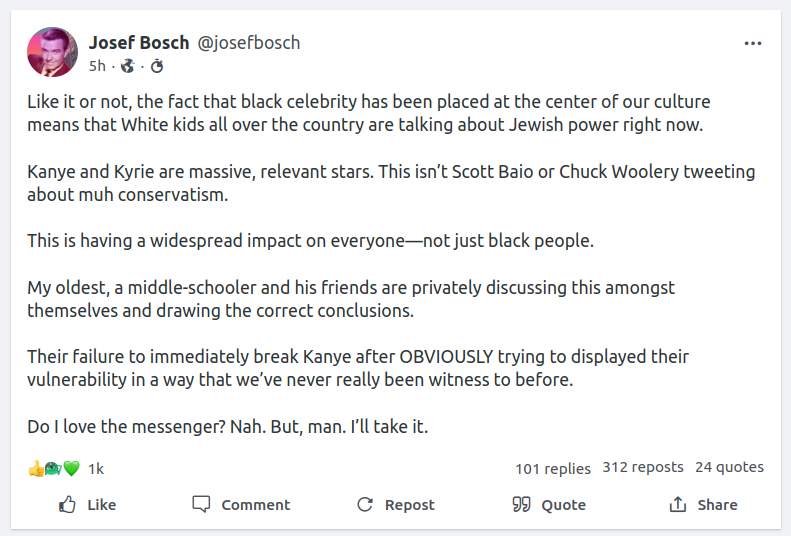The height and width of the screenshot is (536, 791).
Task: Click the thumbs-up reaction emoji
Action: (36, 468)
